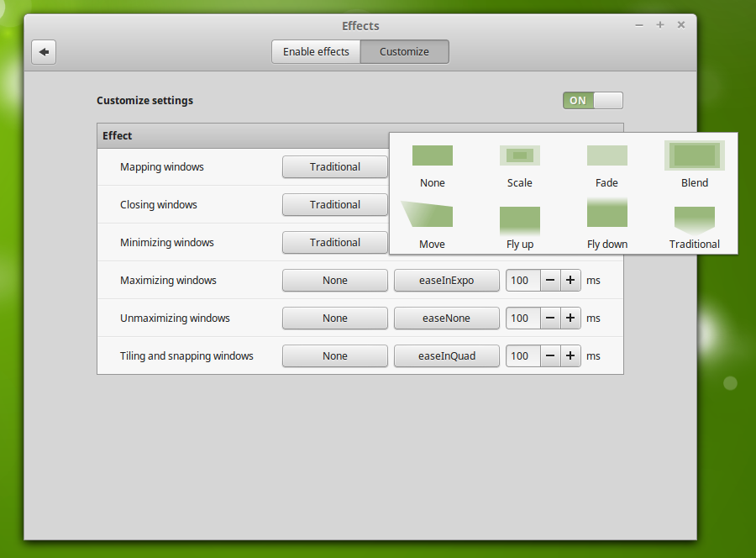Open Closing windows Traditional effect dropdown
This screenshot has height=558, width=756.
click(x=334, y=205)
